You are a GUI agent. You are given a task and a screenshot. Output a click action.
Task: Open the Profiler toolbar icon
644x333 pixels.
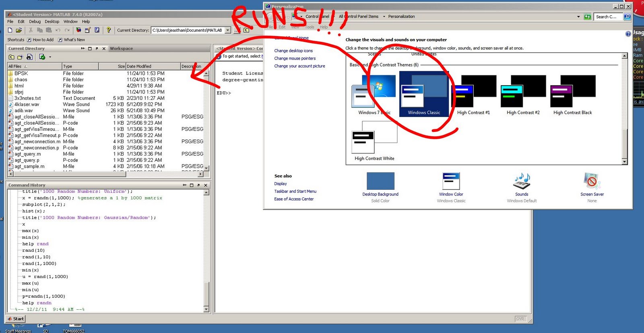coord(97,30)
